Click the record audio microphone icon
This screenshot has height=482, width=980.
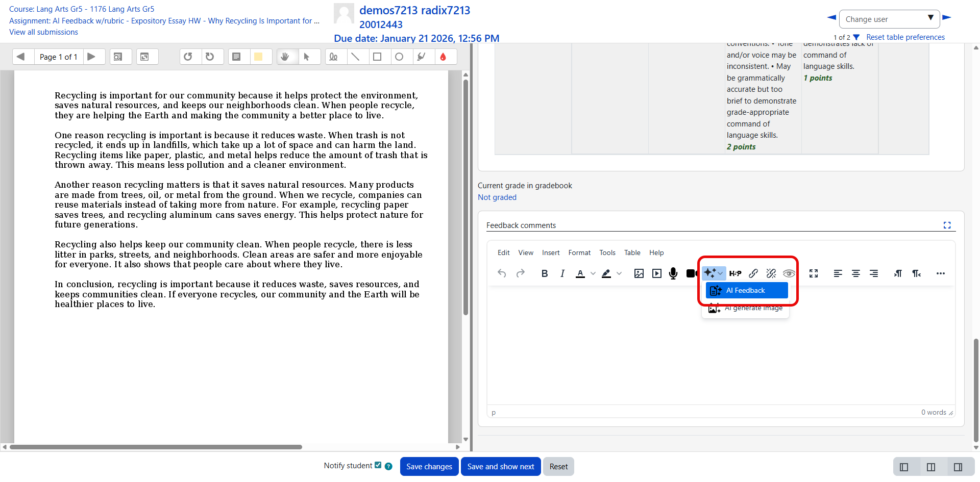click(673, 273)
